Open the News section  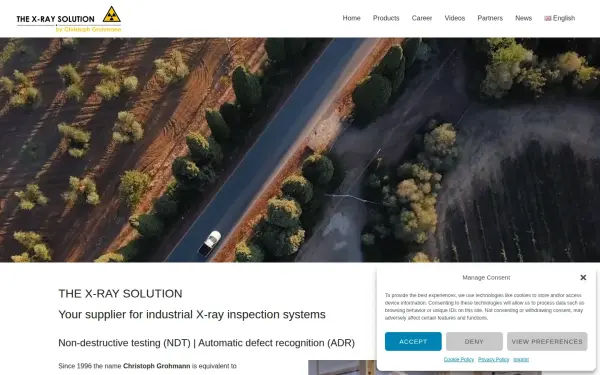(523, 18)
